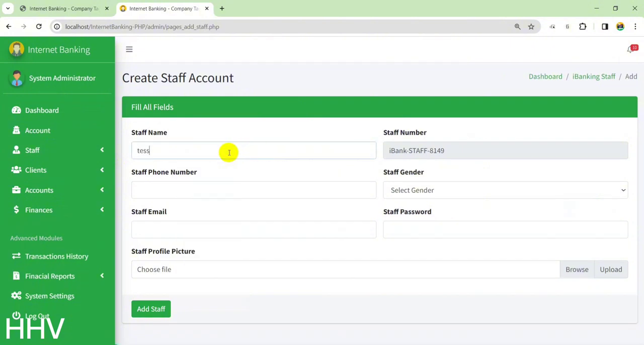Bookmark the page with the star icon
The width and height of the screenshot is (644, 345).
pos(531,27)
